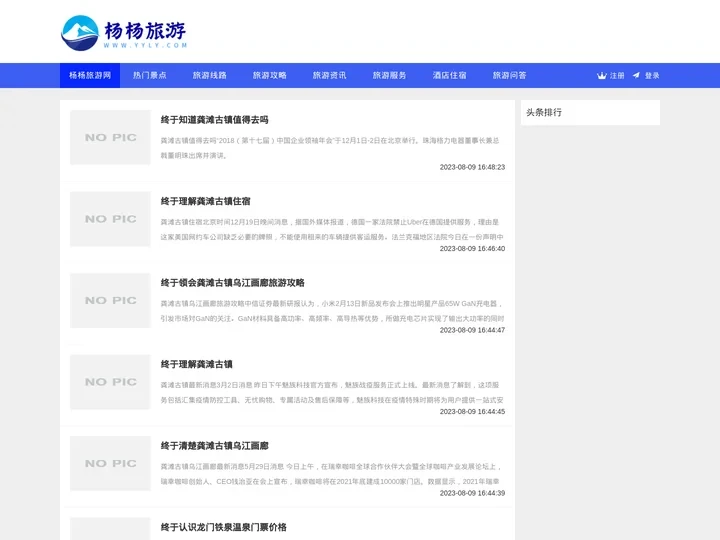
Task: Click timestamp 2023-08-09 16:44:47
Action: point(472,330)
